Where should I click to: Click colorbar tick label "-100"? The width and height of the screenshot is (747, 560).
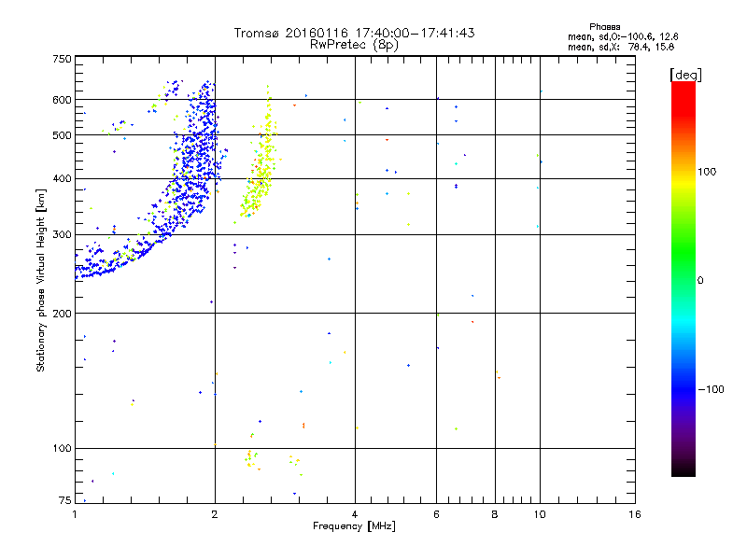711,389
